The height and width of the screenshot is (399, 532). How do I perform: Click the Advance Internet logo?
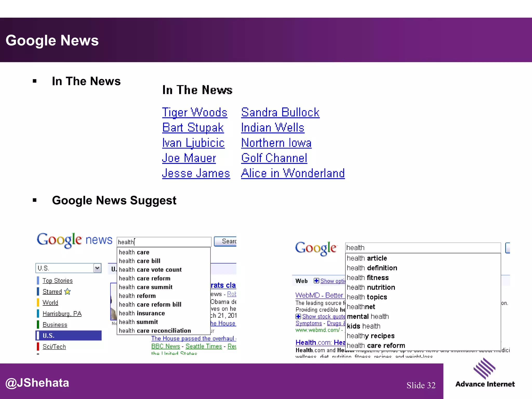click(x=485, y=373)
